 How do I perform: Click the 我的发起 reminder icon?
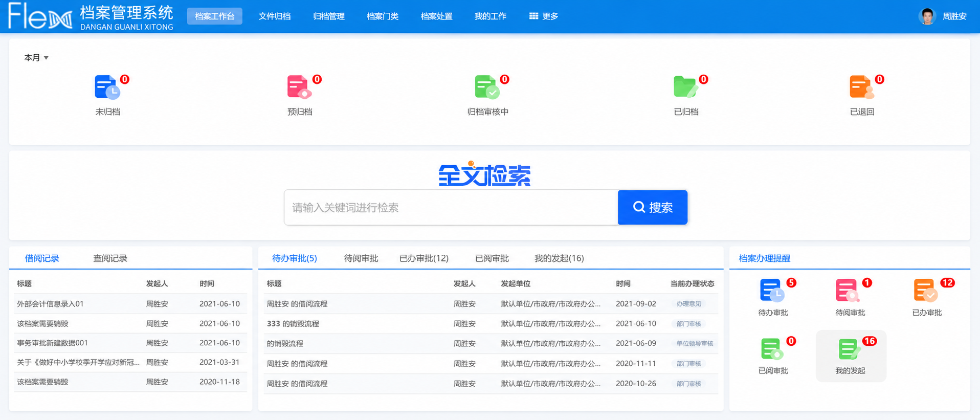tap(850, 349)
